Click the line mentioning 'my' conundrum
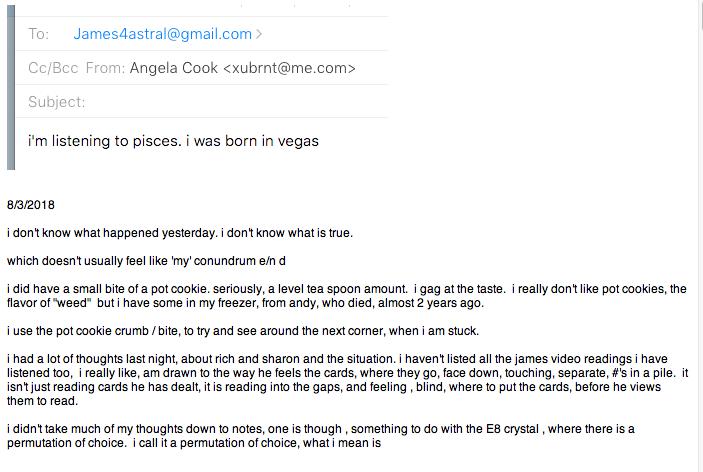Image resolution: width=703 pixels, height=472 pixels. [146, 261]
